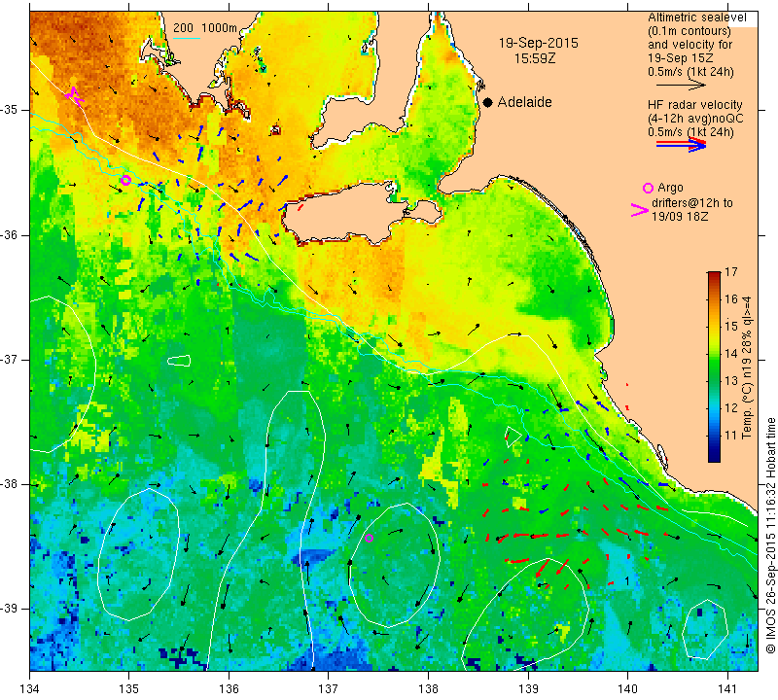Click the '1' contour label near 140°E, 38.8°S
The height and width of the screenshot is (700, 778).
tap(627, 581)
